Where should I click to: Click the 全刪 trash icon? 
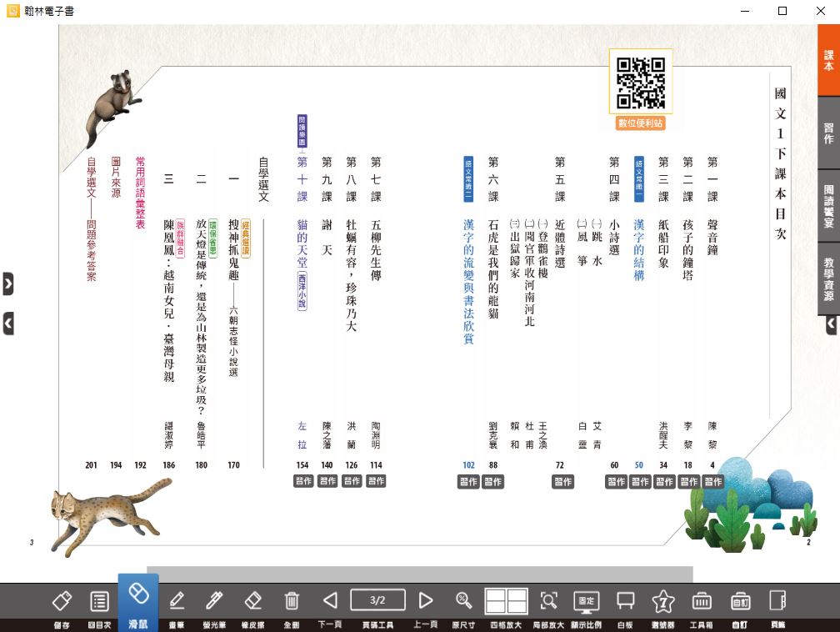pyautogui.click(x=292, y=601)
